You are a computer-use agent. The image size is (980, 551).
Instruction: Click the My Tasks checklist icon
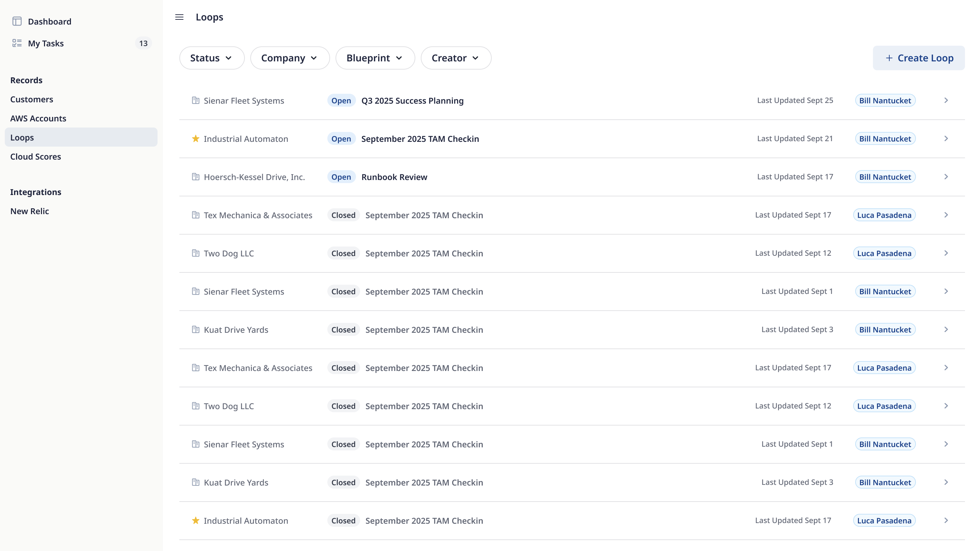[17, 43]
